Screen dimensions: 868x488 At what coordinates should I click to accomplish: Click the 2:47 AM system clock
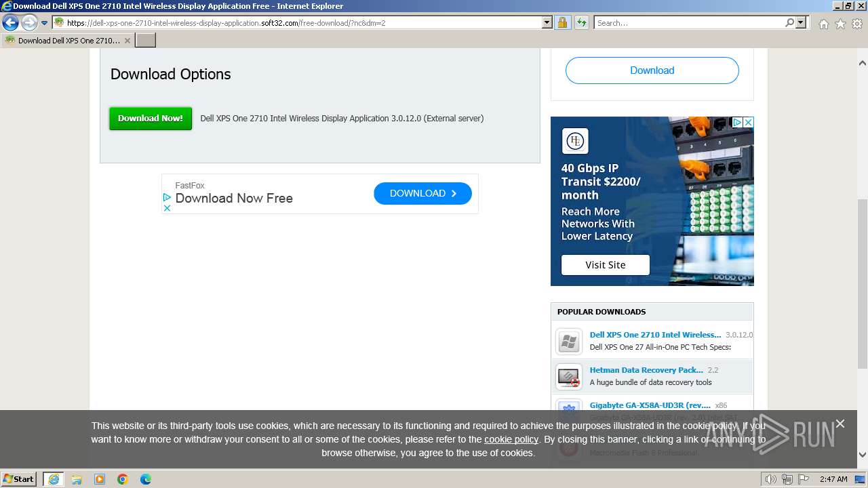(833, 479)
